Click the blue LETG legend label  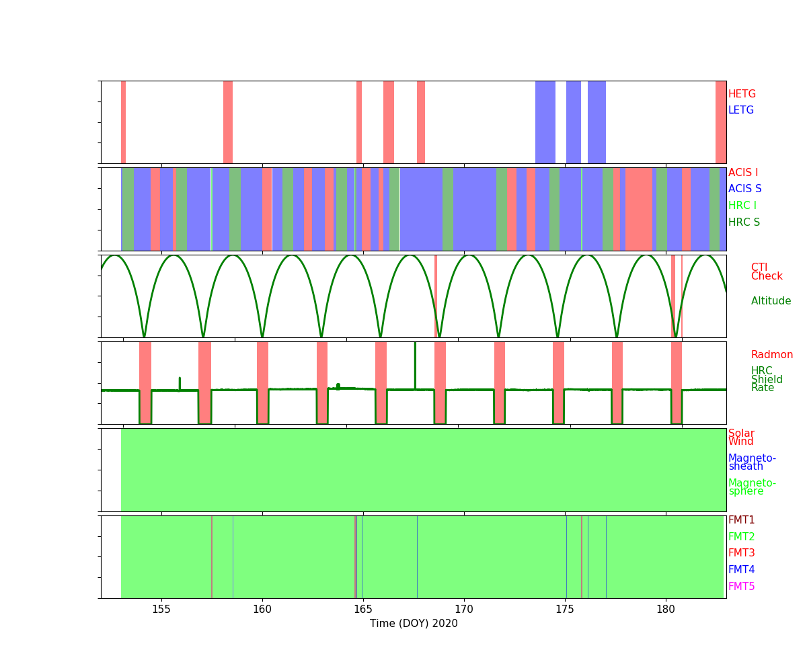click(741, 110)
